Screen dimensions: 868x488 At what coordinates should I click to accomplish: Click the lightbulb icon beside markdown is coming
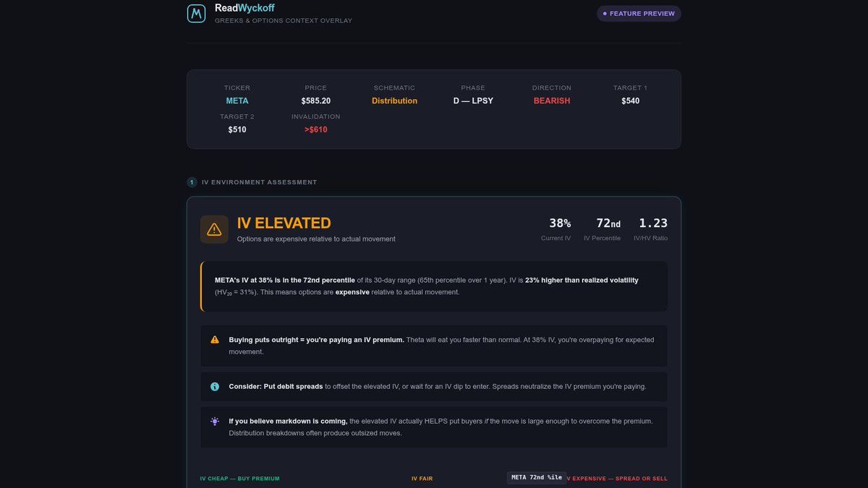click(215, 421)
